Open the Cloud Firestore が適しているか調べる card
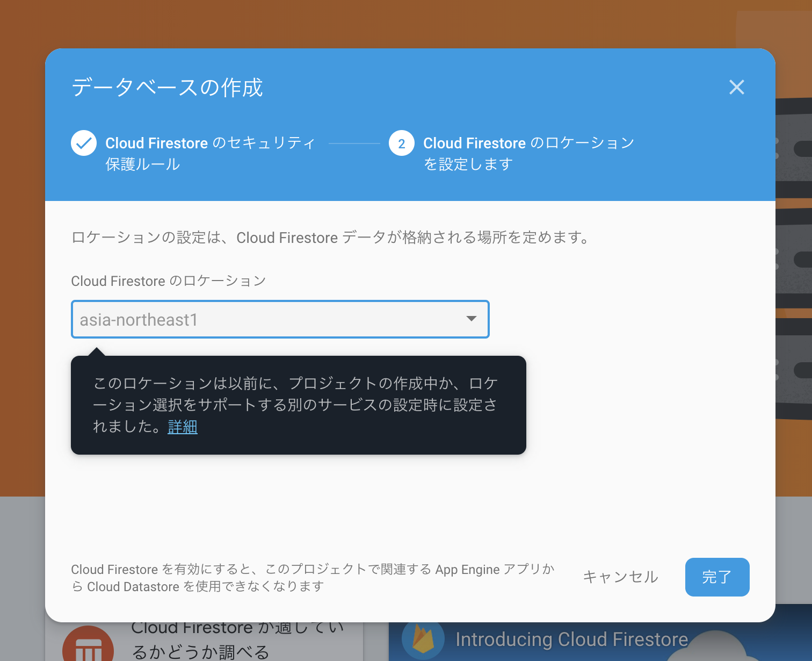 click(204, 642)
